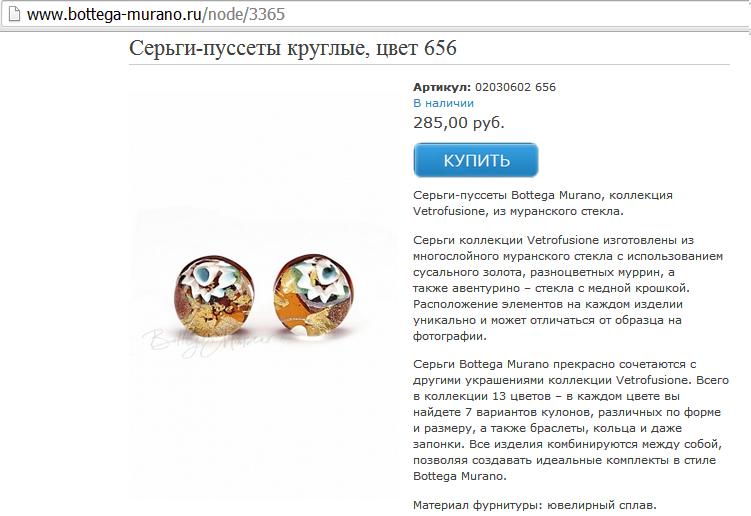Focus the address bar URL field

click(376, 14)
